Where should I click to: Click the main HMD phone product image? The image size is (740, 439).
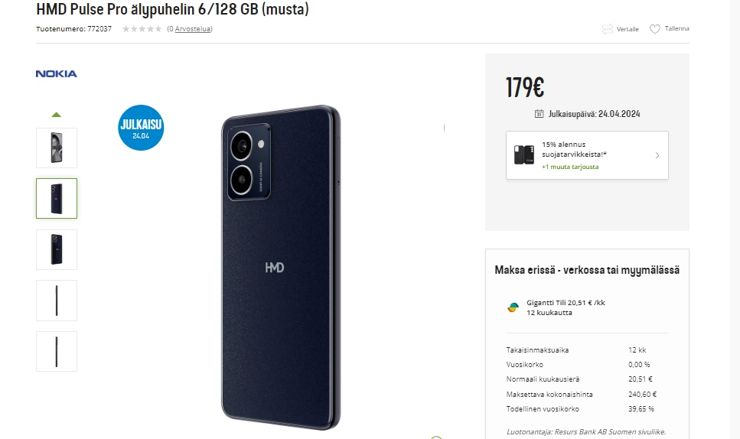(281, 267)
